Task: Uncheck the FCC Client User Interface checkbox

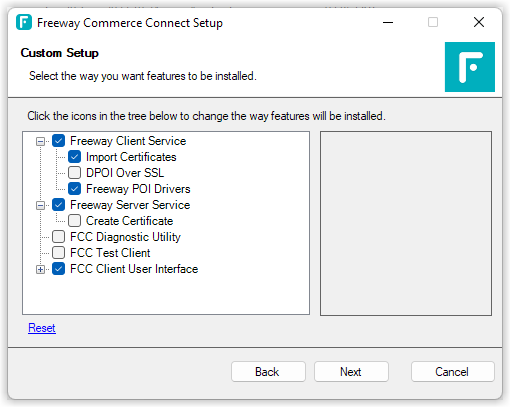Action: point(59,269)
